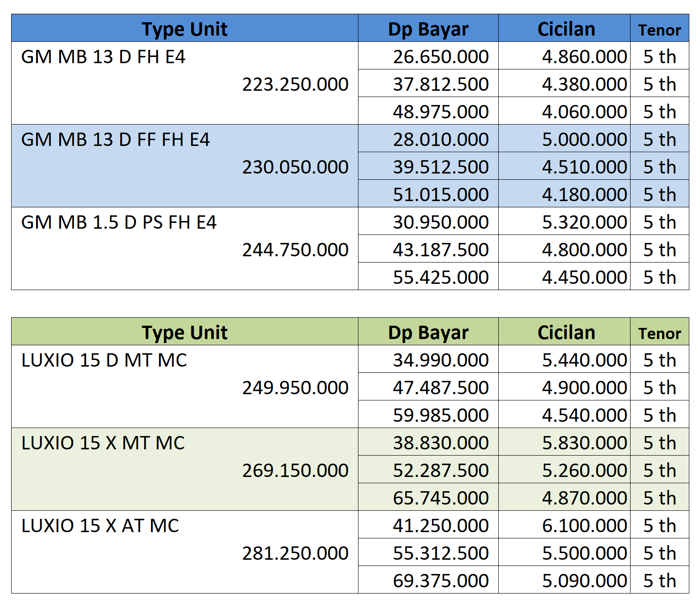Viewport: 700px width, 610px height.
Task: Click the LUXIO 15 D MT MC unit name
Action: coord(104,360)
